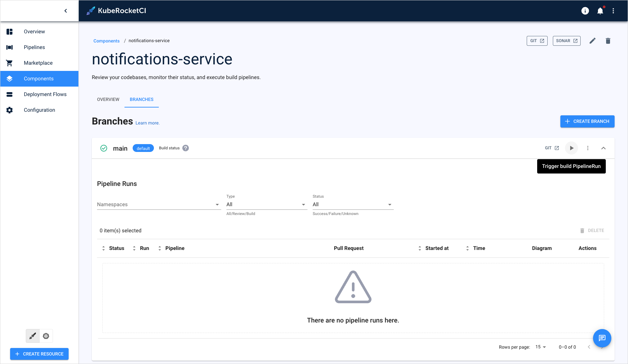
Task: Open the Status filter dropdown
Action: [352, 204]
